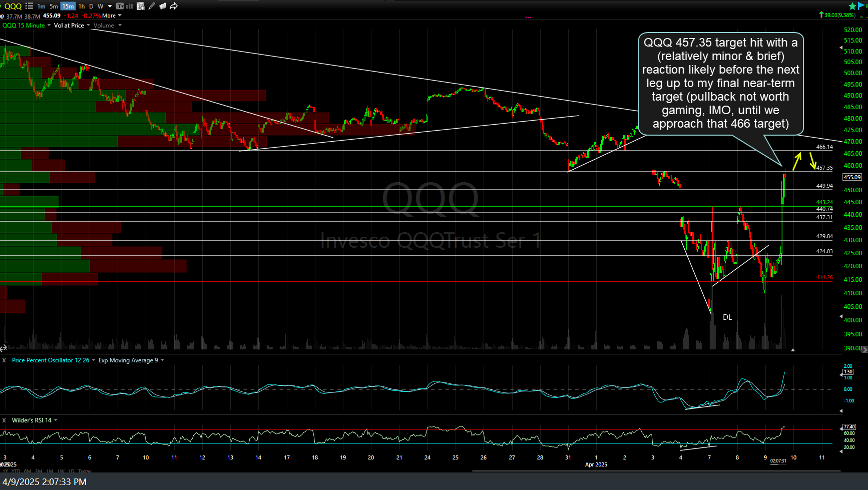Click the 414.26 red level label
This screenshot has height=490, width=868.
click(x=824, y=277)
